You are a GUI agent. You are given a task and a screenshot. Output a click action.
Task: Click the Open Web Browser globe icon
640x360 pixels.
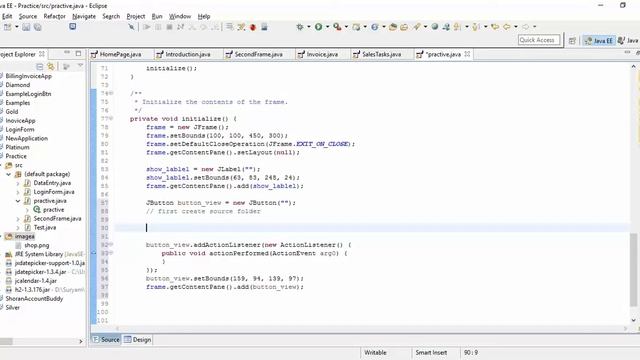[x=435, y=27]
